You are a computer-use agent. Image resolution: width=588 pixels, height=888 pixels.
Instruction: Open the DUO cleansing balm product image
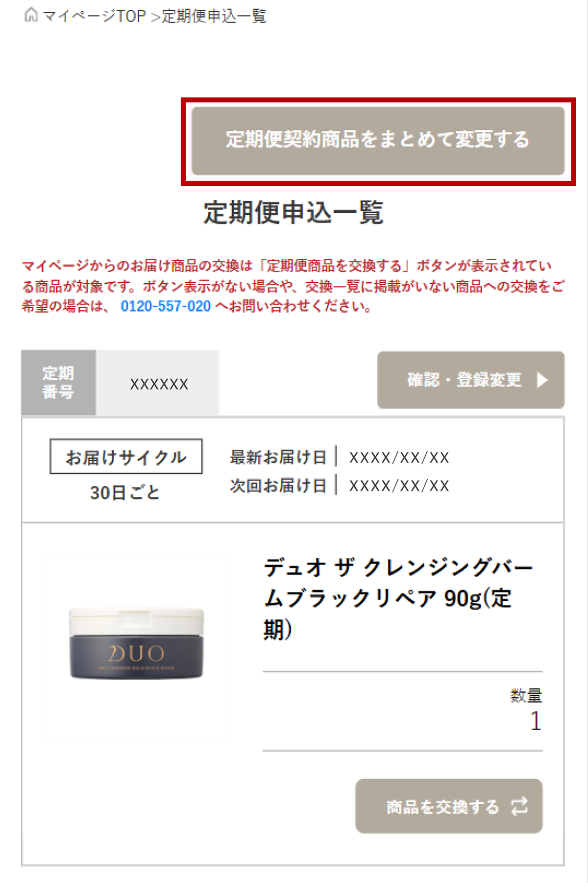pos(136,646)
